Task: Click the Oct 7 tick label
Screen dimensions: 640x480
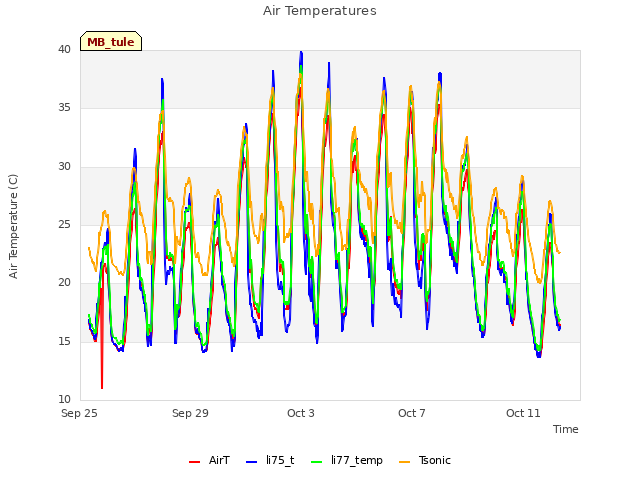Action: tap(412, 413)
